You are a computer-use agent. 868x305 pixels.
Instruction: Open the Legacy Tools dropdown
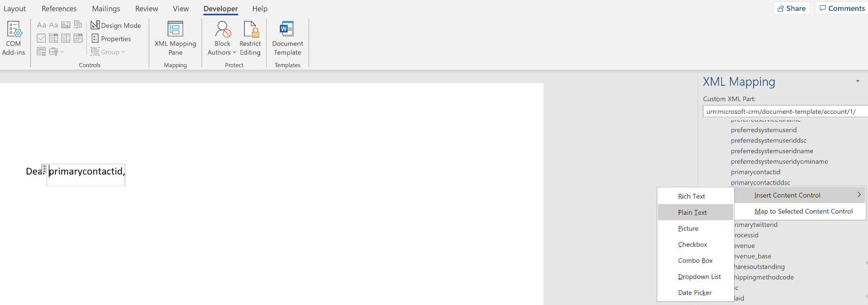(x=56, y=51)
